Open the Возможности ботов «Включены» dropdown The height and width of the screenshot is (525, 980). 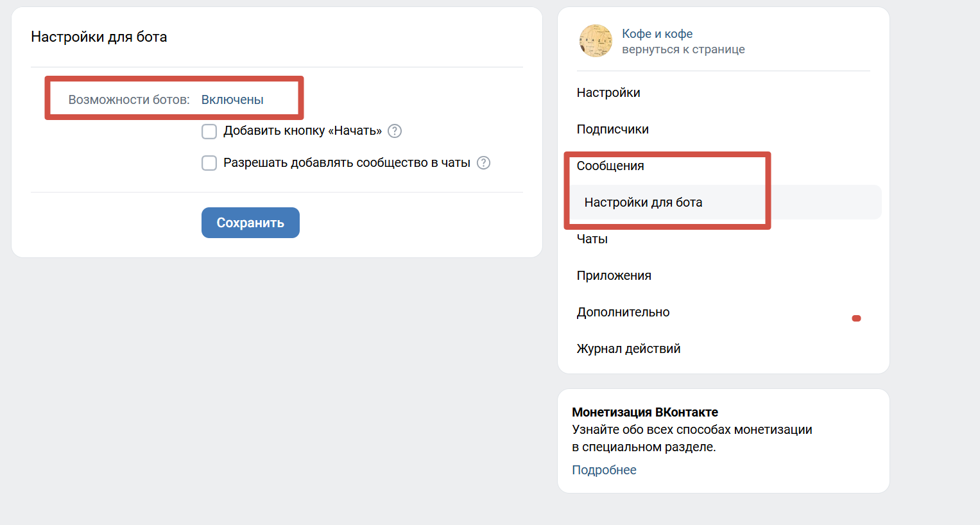(x=232, y=100)
